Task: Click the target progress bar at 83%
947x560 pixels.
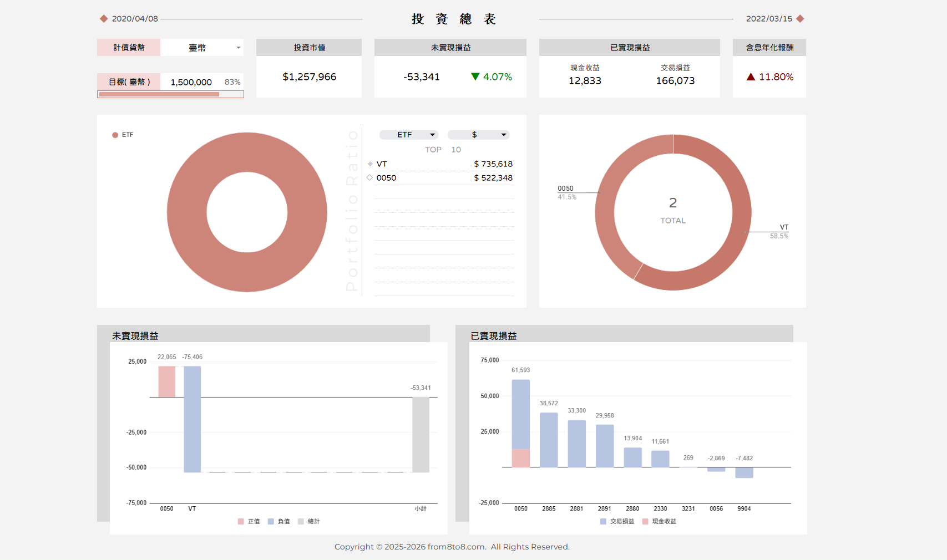Action: tap(170, 94)
